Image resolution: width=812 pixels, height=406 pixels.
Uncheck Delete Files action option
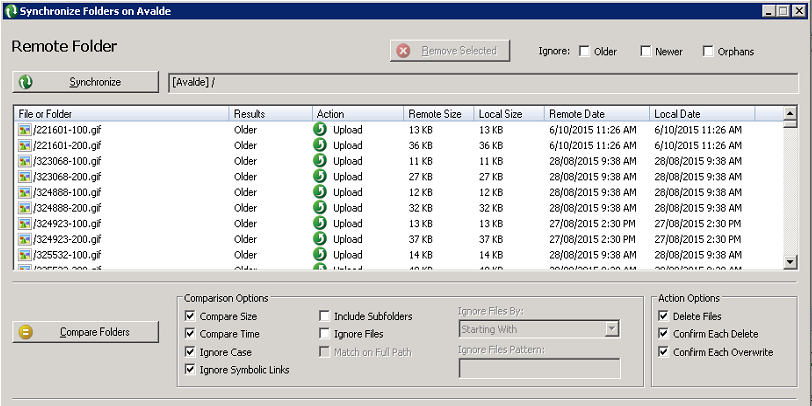click(663, 316)
